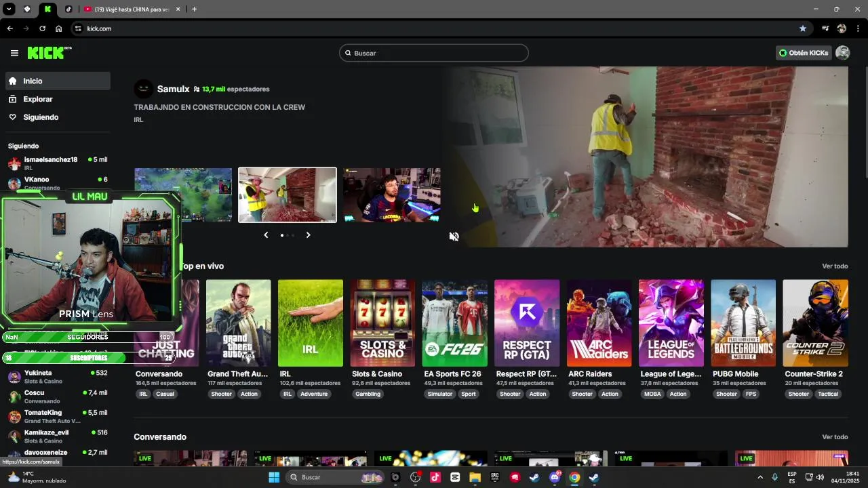
Task: Open TikTok from the taskbar
Action: pos(435,477)
